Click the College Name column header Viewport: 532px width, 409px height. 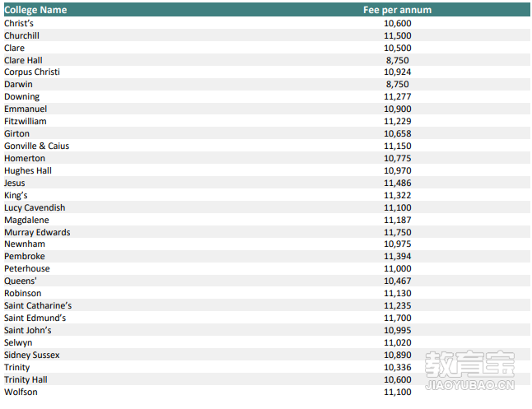coord(35,10)
